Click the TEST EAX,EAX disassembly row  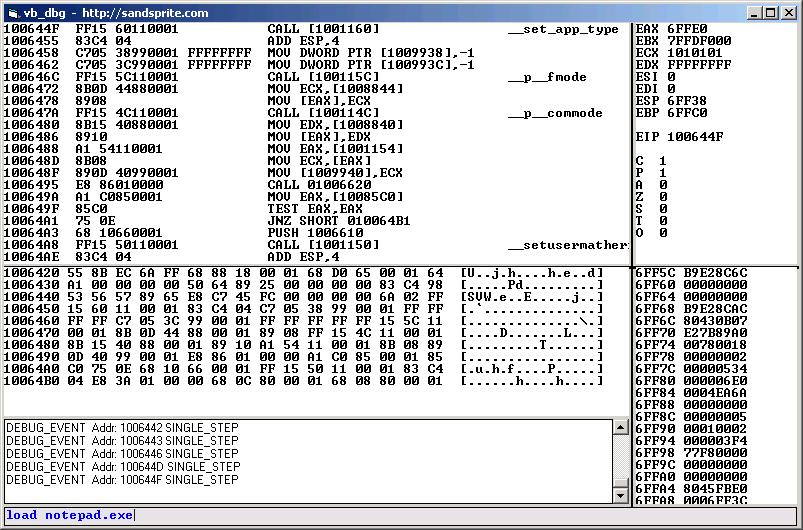310,208
